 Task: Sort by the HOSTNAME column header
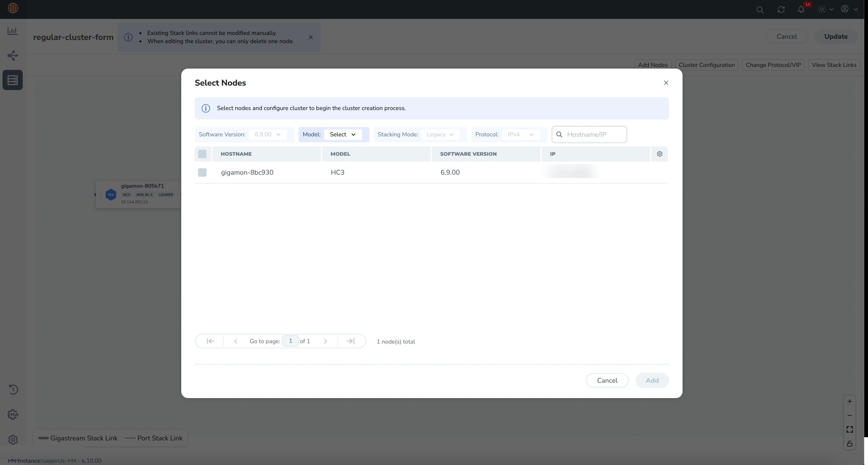[x=236, y=154]
